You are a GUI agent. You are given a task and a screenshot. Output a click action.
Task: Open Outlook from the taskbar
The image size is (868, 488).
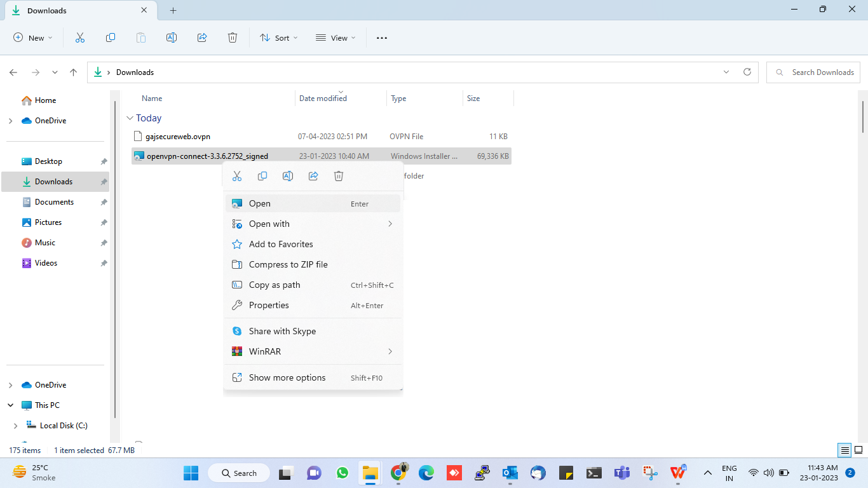point(510,473)
